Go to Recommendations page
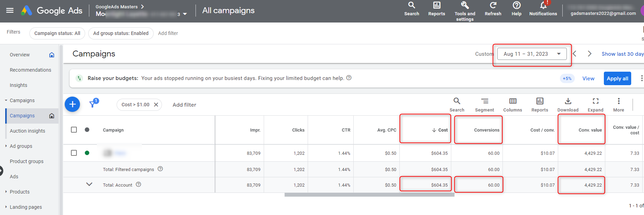This screenshot has height=215, width=644. tap(30, 70)
